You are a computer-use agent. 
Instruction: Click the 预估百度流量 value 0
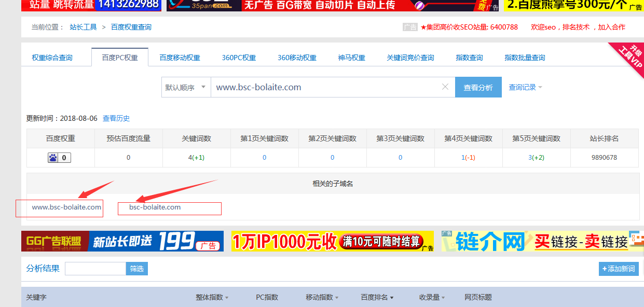pyautogui.click(x=129, y=158)
